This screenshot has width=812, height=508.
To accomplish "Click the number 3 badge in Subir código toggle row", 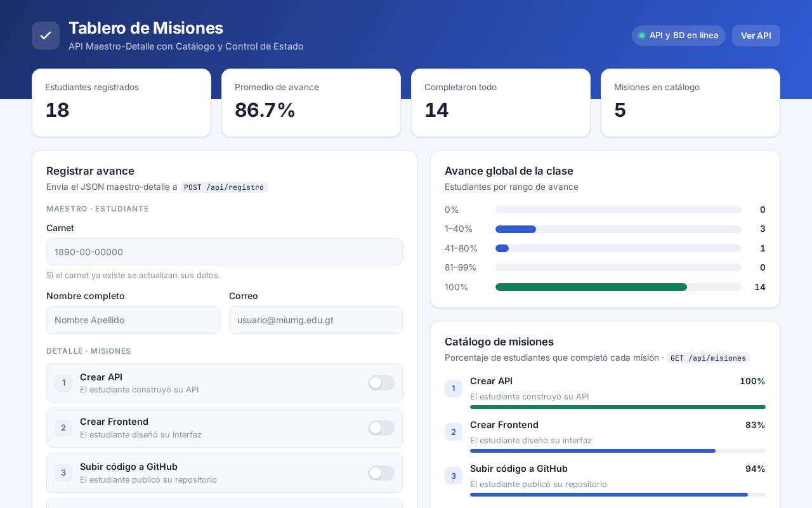I will tap(63, 473).
